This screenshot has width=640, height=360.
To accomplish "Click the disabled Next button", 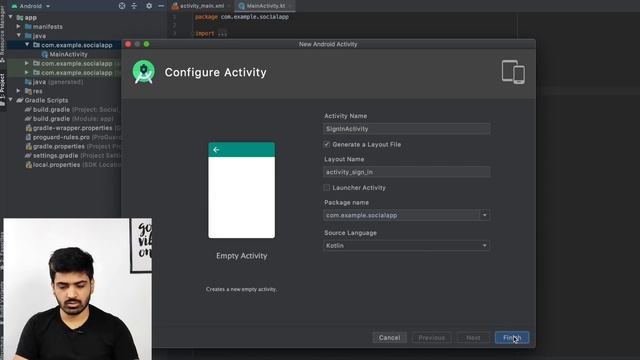I will click(x=473, y=338).
